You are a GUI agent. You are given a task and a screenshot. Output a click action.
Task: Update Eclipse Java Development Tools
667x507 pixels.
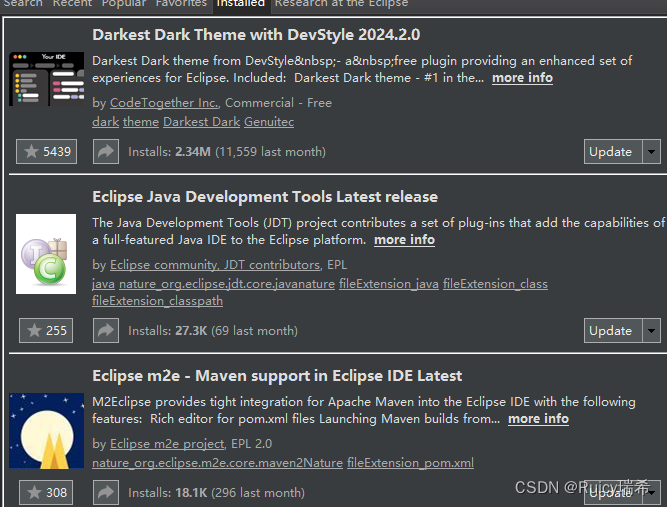(x=613, y=330)
